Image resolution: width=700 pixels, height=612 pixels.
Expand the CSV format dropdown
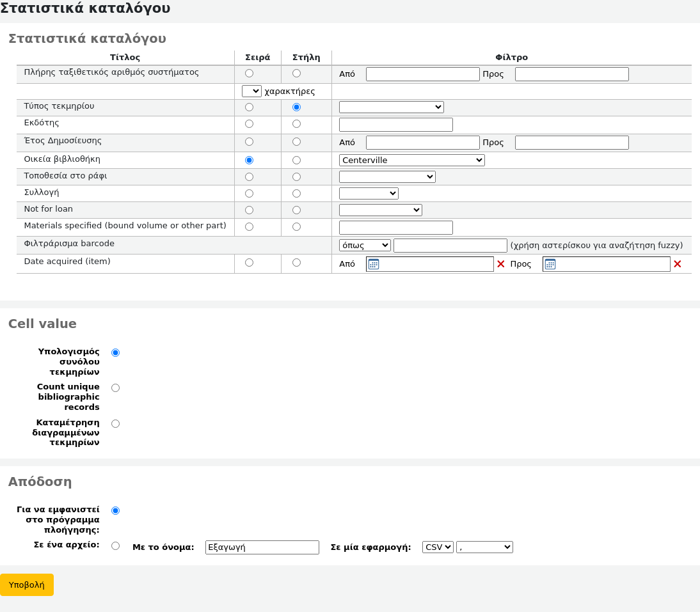pos(438,547)
